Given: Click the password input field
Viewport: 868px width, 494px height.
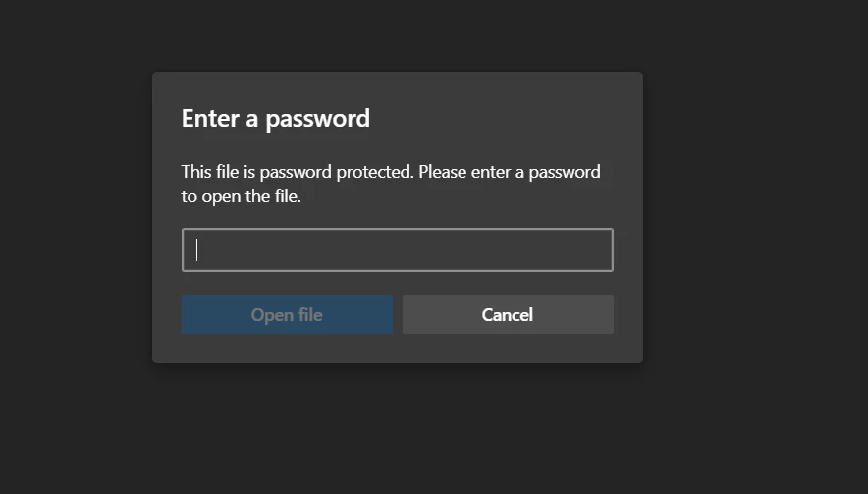Looking at the screenshot, I should pos(397,249).
